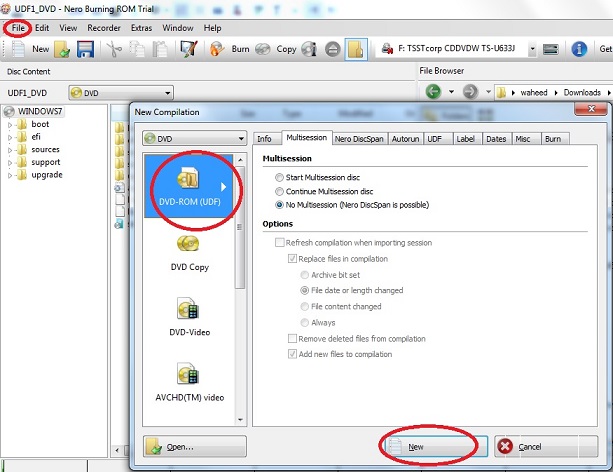Screen dimensions: 613x472
Task: Select the DVD-Video compilation type
Action: pos(190,317)
